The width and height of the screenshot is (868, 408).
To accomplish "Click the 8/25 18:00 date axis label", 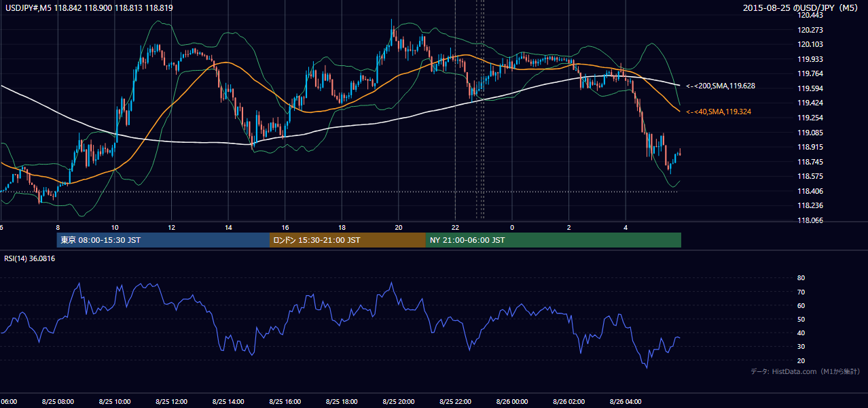I will pos(342,401).
